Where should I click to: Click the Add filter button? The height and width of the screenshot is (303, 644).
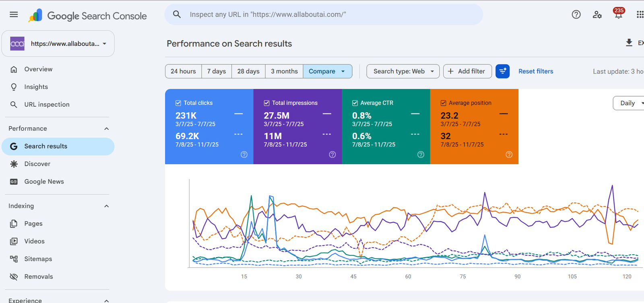coord(467,71)
